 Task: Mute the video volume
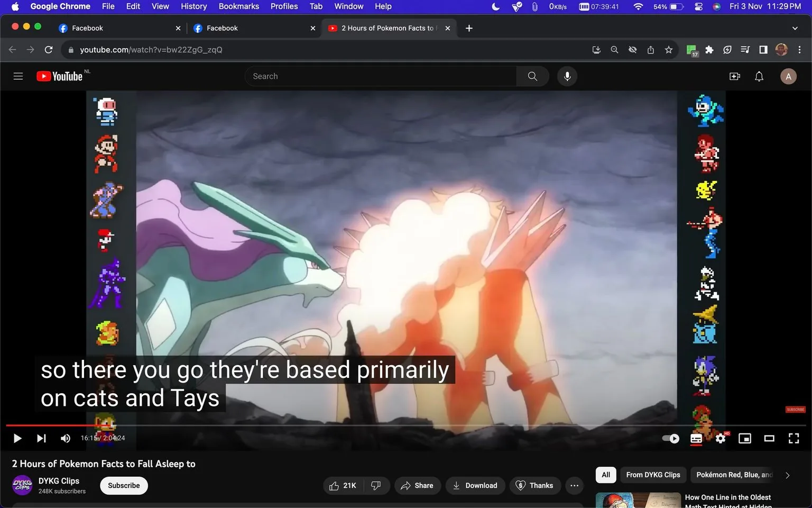(65, 438)
